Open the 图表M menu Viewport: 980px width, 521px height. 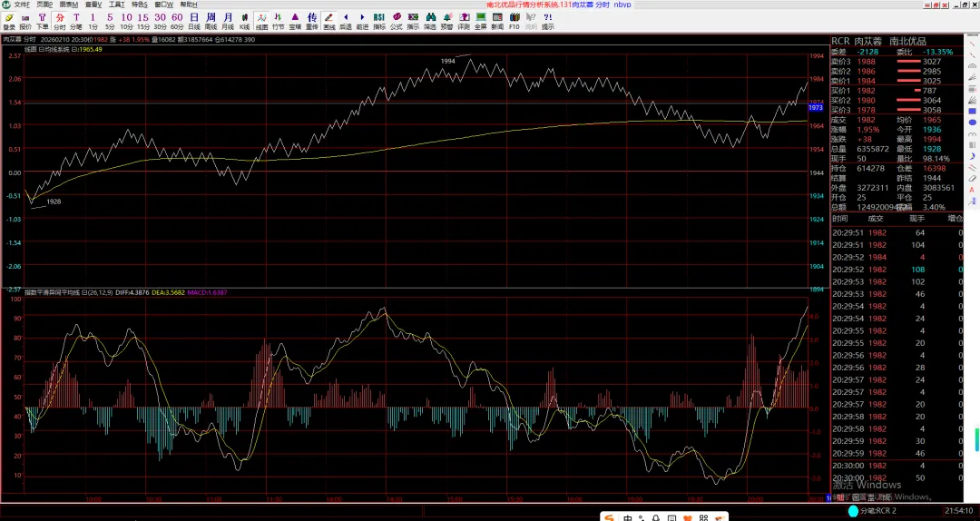click(69, 5)
